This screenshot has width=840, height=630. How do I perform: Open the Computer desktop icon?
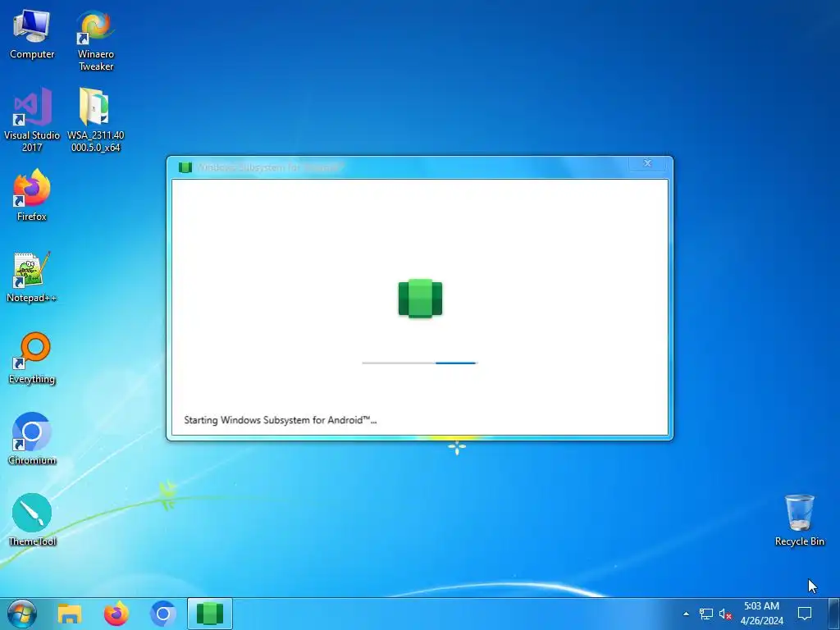(x=32, y=34)
